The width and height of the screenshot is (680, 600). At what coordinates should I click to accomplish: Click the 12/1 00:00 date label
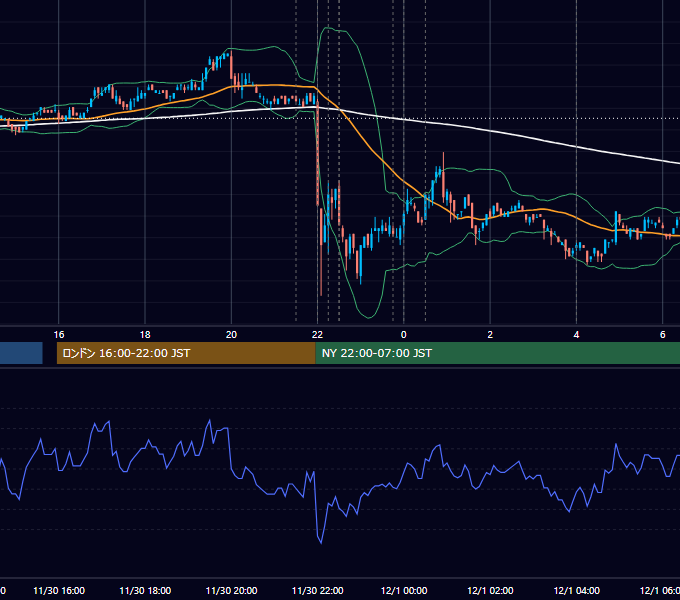click(x=404, y=590)
